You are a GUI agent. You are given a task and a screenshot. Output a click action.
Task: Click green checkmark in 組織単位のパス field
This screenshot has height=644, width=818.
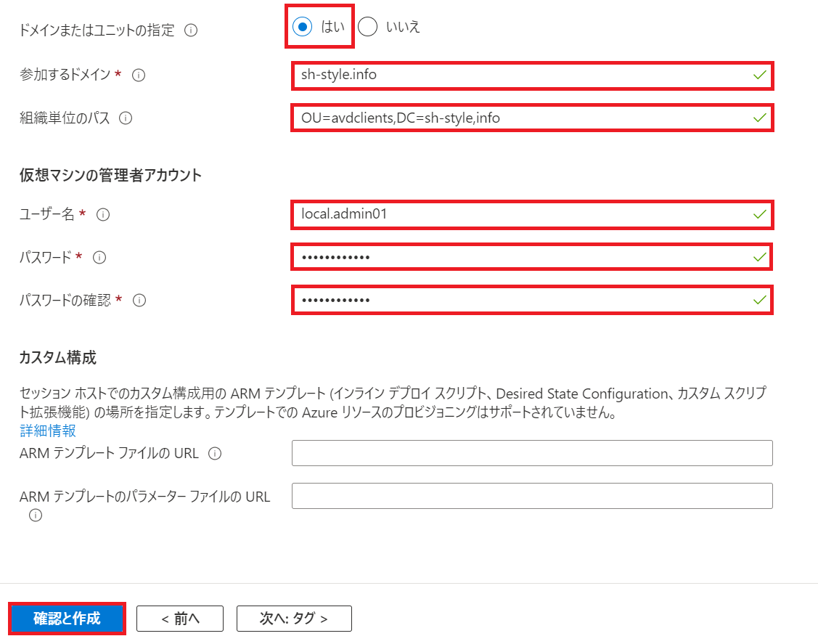point(760,118)
